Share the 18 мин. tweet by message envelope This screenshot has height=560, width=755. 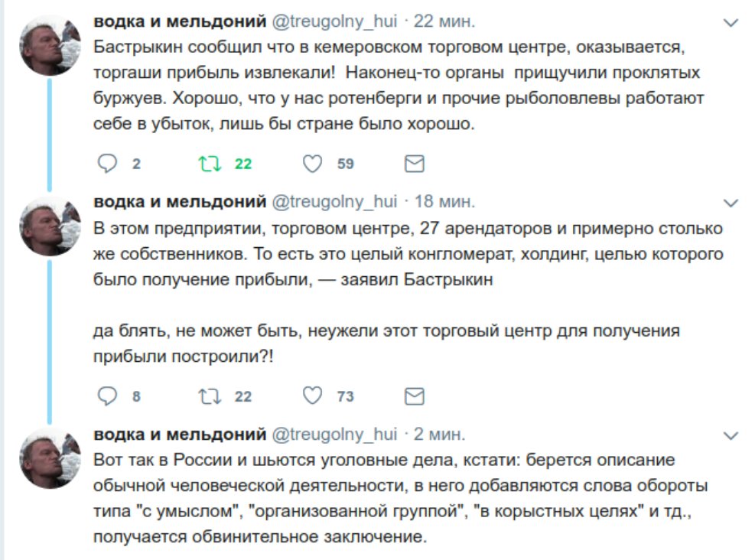click(x=414, y=396)
